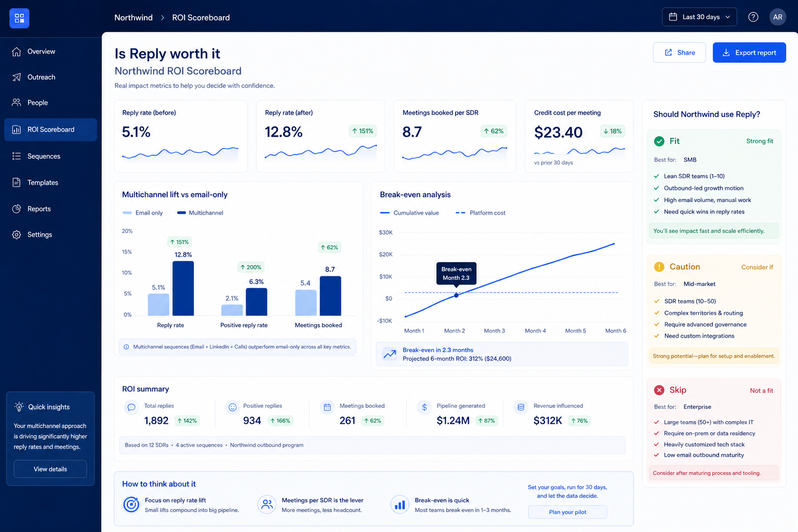Screen dimensions: 798x532
Task: Click the 6.3% positive reply rate bar
Action: click(256, 302)
